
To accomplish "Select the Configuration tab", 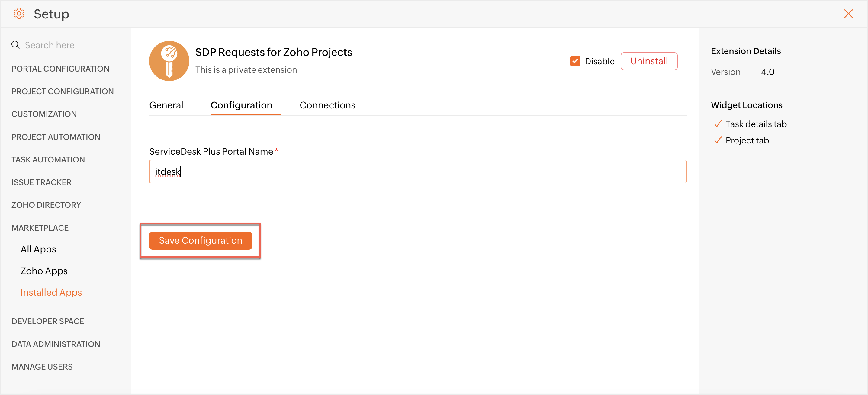I will 241,105.
